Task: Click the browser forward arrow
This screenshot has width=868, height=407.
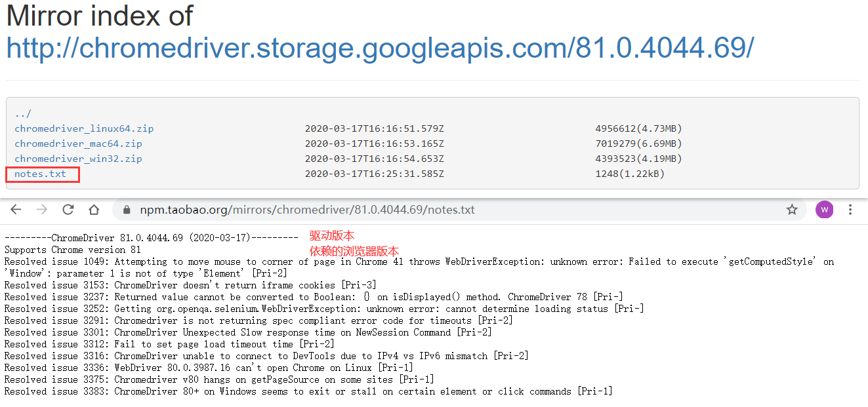Action: click(x=42, y=210)
